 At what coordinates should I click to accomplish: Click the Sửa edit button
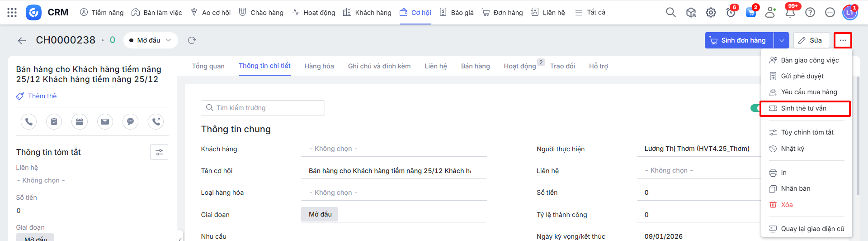[811, 40]
